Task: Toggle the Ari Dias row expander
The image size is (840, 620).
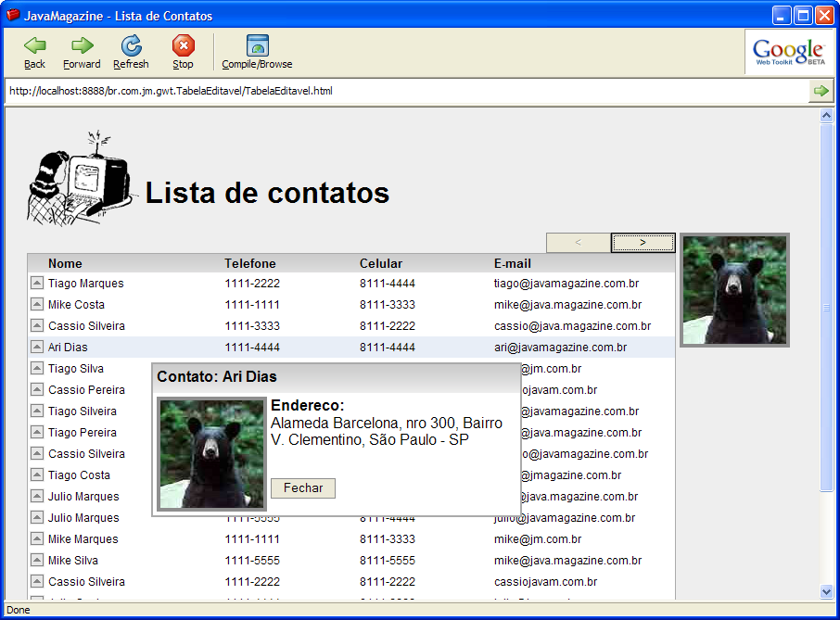Action: [x=37, y=348]
